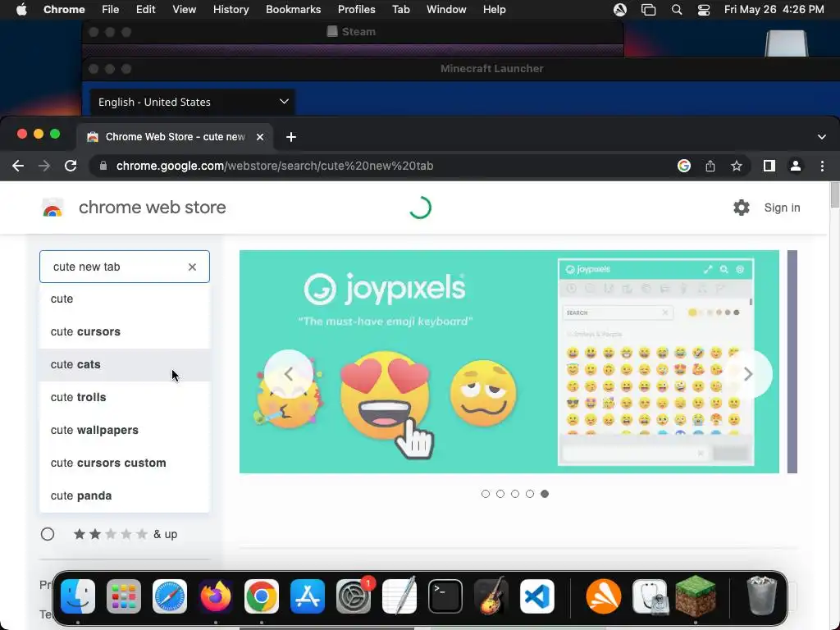840x630 pixels.
Task: Choose the 'cute cats' suggestion
Action: (125, 364)
